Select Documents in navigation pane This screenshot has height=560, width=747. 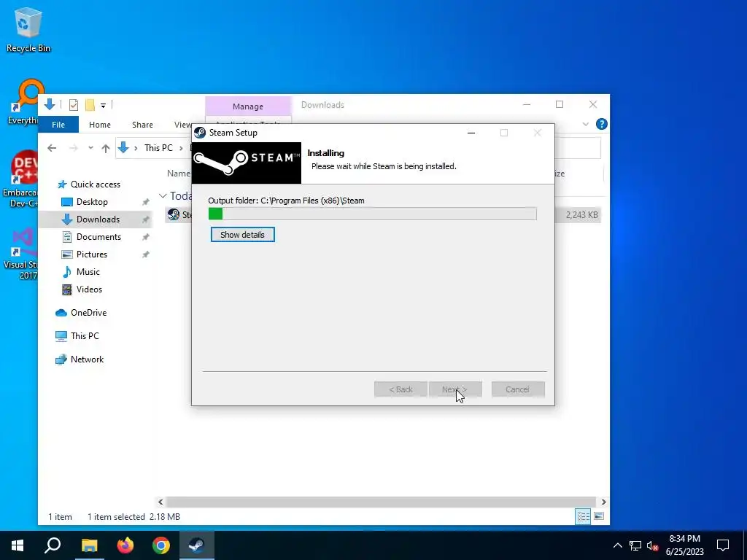point(98,237)
